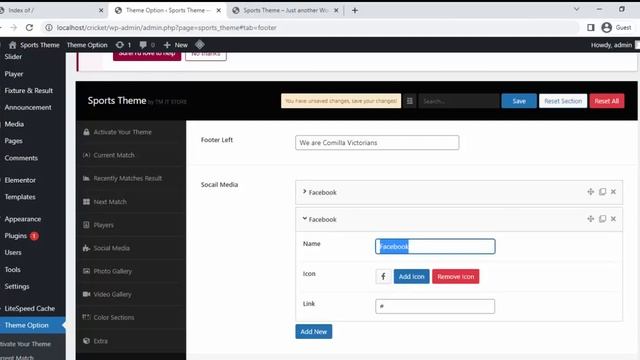Click Theme Option in admin bar
This screenshot has height=360, width=640.
pyautogui.click(x=87, y=45)
